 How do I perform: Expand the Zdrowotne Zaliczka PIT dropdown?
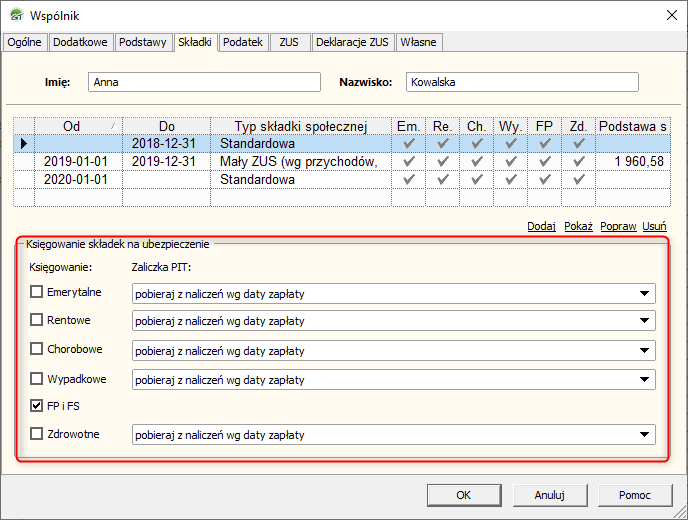click(x=644, y=435)
